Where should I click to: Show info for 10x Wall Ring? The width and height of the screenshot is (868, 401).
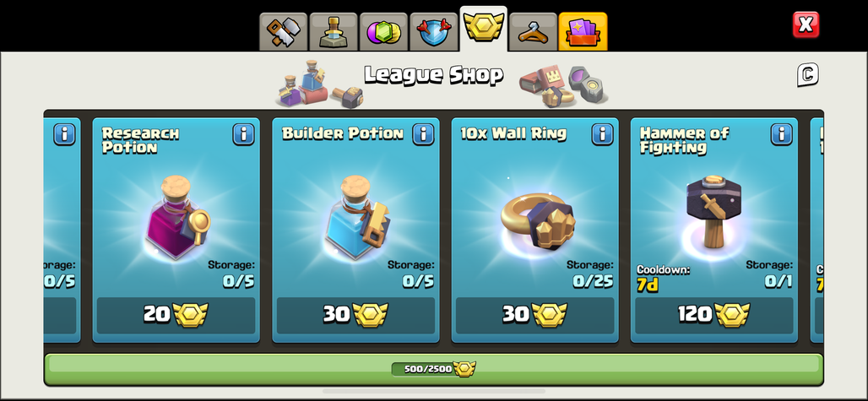point(602,134)
